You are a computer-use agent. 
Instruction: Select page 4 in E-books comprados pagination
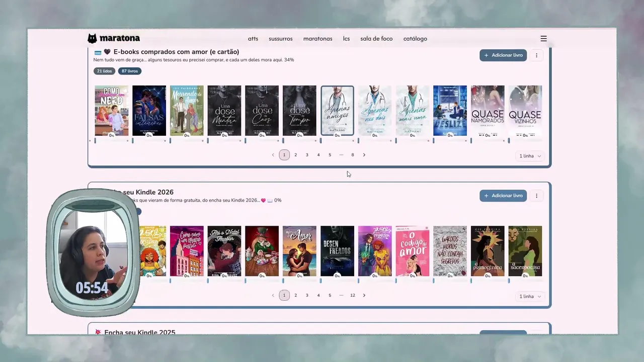(x=318, y=155)
